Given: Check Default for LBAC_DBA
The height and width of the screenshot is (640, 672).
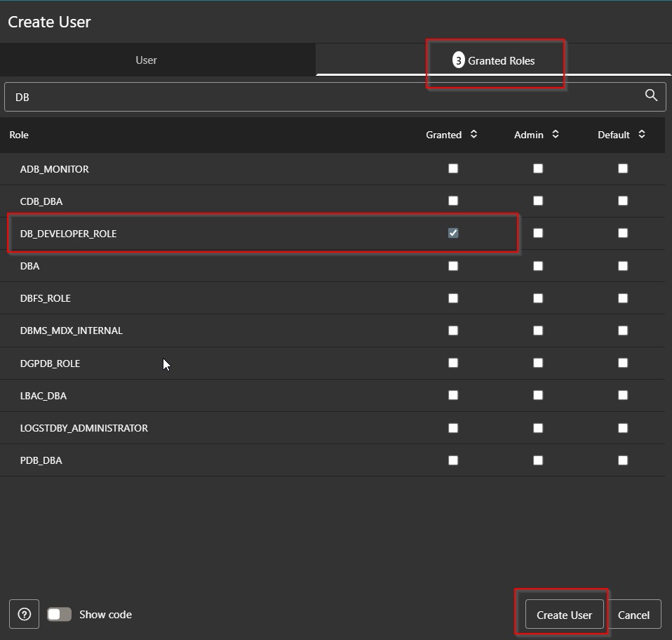Looking at the screenshot, I should point(622,395).
